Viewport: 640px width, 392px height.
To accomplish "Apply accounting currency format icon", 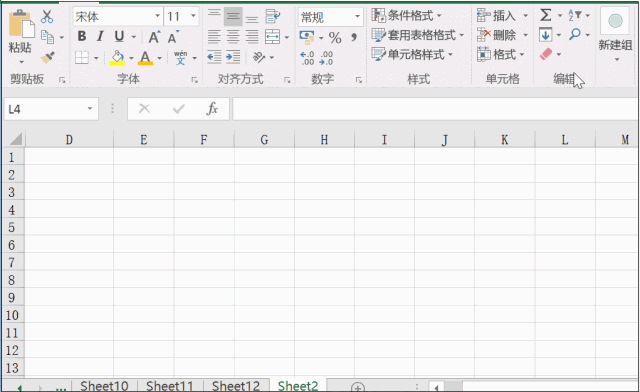I will (307, 37).
